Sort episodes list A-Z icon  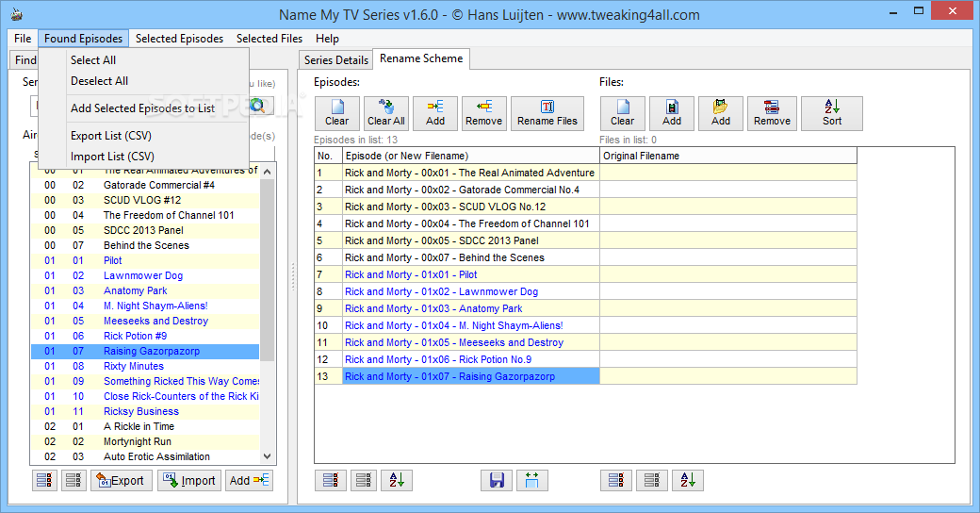tap(397, 481)
